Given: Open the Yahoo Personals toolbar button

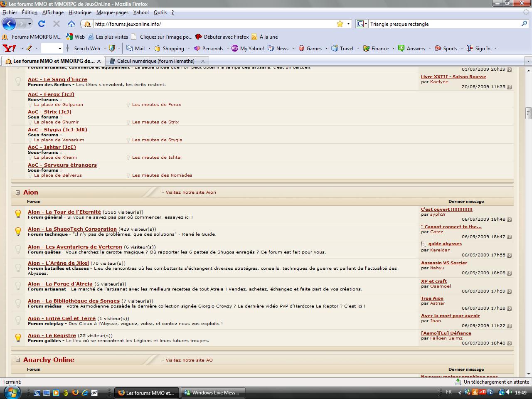Looking at the screenshot, I should (209, 48).
